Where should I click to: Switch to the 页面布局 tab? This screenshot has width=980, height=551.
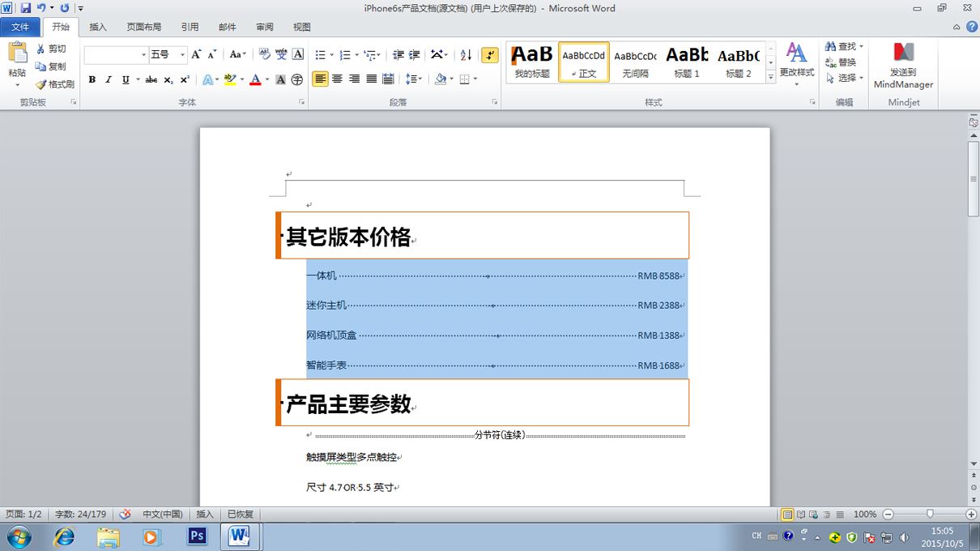pos(143,27)
